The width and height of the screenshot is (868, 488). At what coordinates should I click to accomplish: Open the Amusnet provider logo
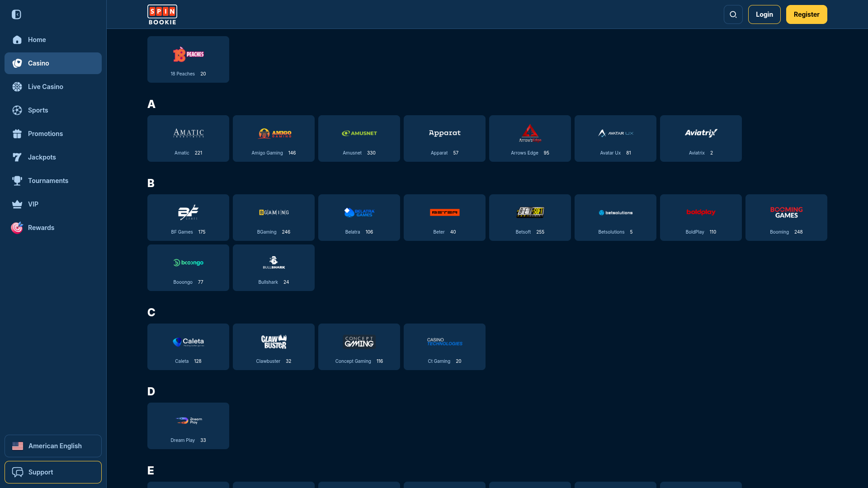(x=359, y=133)
